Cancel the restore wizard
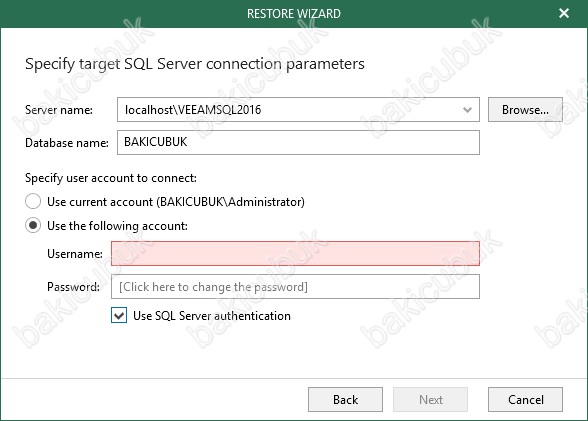The height and width of the screenshot is (421, 588). [525, 400]
